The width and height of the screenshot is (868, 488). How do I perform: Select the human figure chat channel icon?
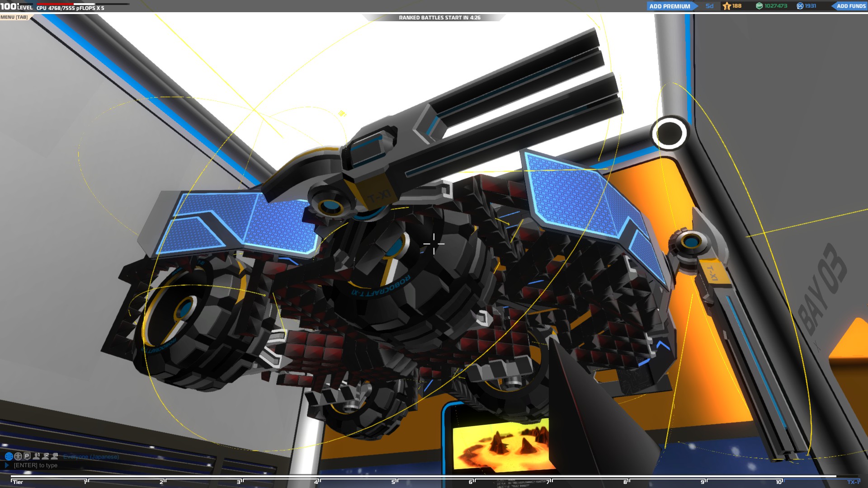(18, 456)
